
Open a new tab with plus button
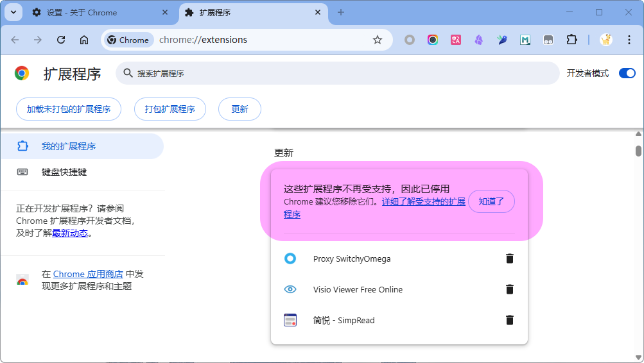click(340, 12)
